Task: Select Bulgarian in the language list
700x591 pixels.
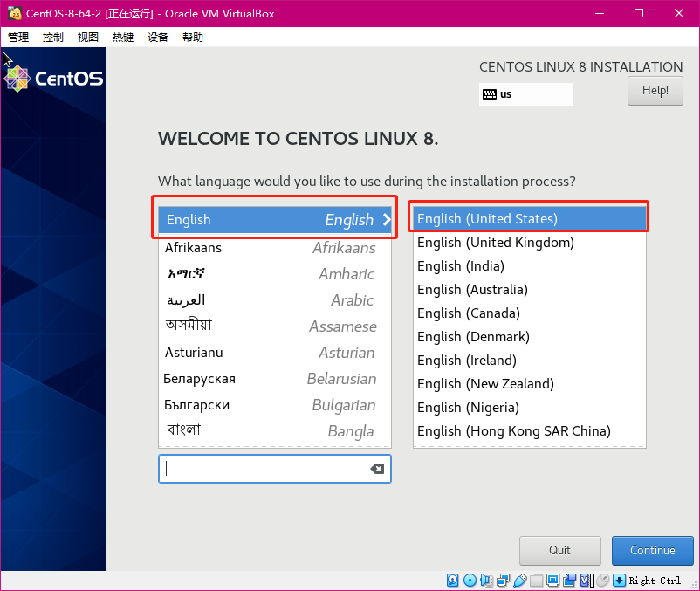Action: tap(275, 405)
